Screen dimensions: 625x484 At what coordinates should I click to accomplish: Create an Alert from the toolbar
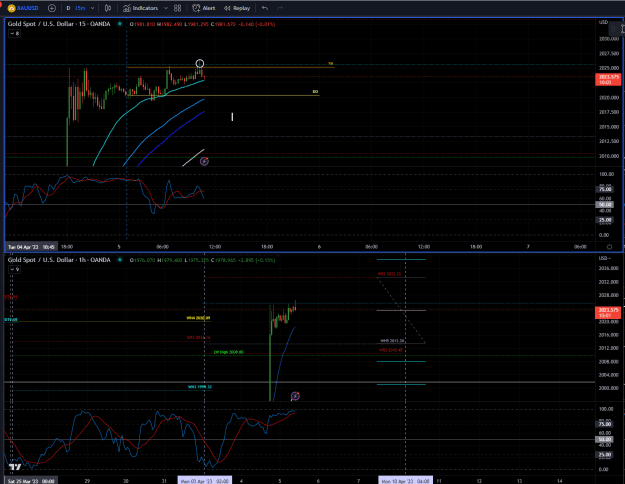(204, 8)
